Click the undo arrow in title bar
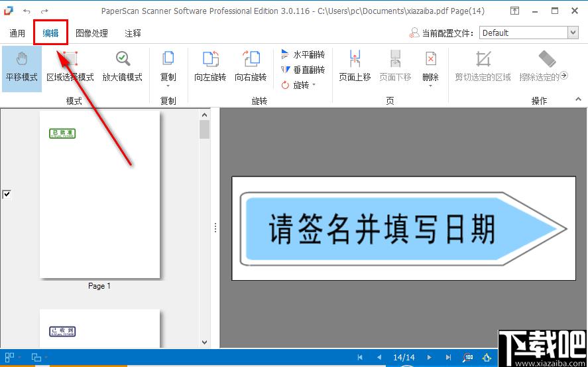 point(27,11)
